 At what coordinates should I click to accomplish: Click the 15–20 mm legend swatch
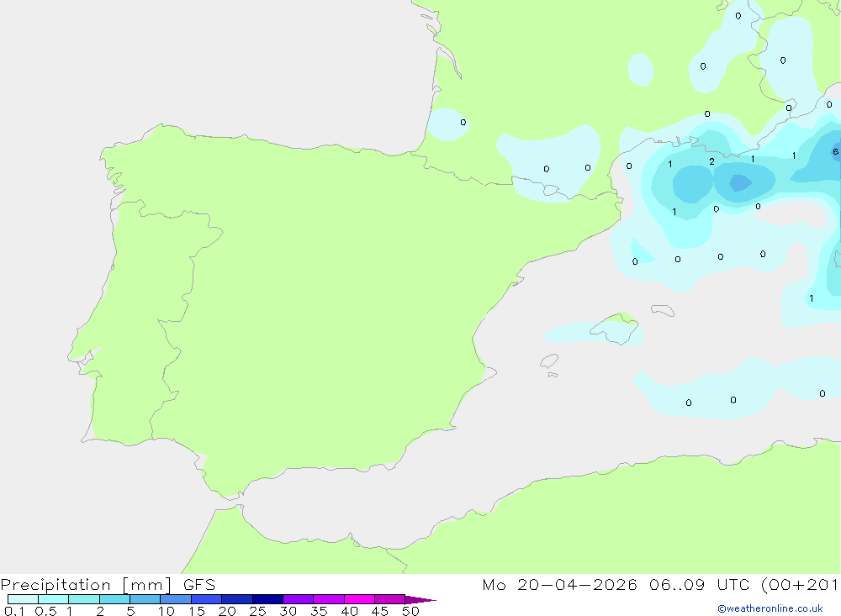(207, 599)
